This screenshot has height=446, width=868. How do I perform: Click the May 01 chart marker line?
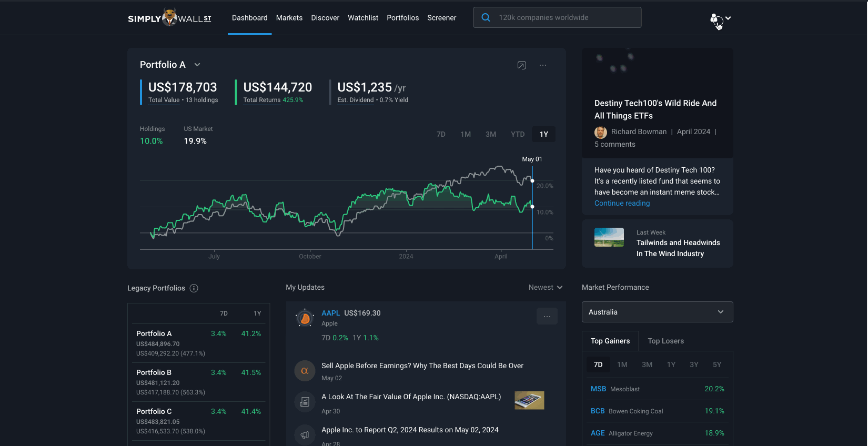point(532,207)
